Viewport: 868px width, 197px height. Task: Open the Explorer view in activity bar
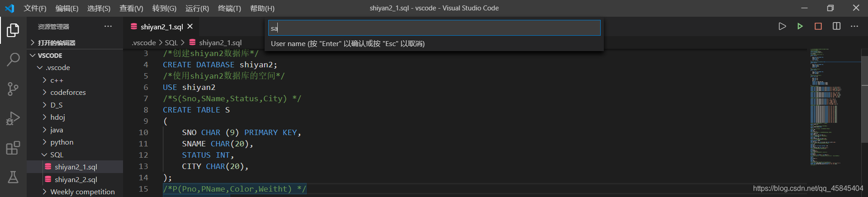(x=13, y=30)
